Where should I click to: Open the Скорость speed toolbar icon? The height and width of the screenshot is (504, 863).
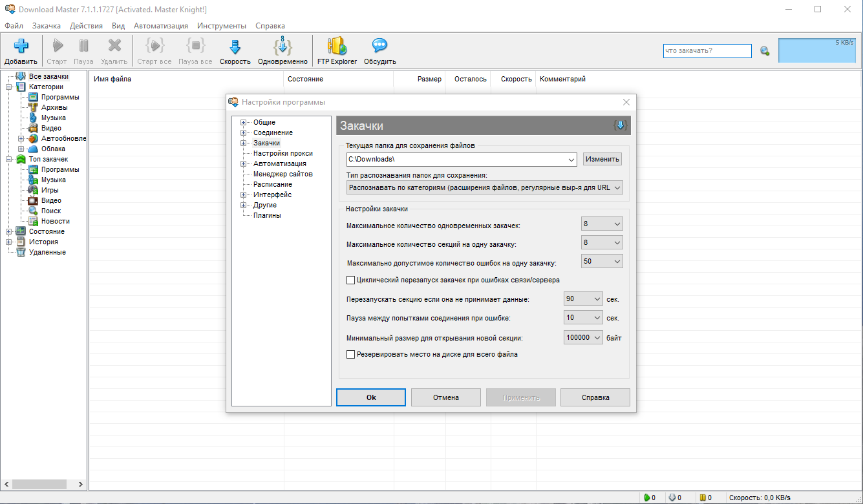pos(235,47)
